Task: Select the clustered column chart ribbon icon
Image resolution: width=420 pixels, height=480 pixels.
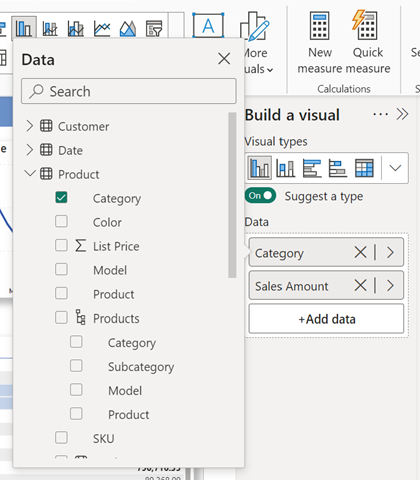Action: 24,28
